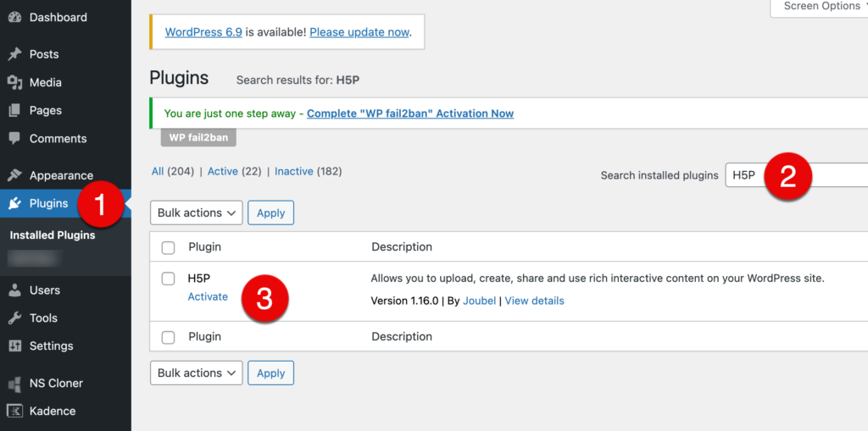Open Installed Plugins submenu item

click(x=53, y=235)
